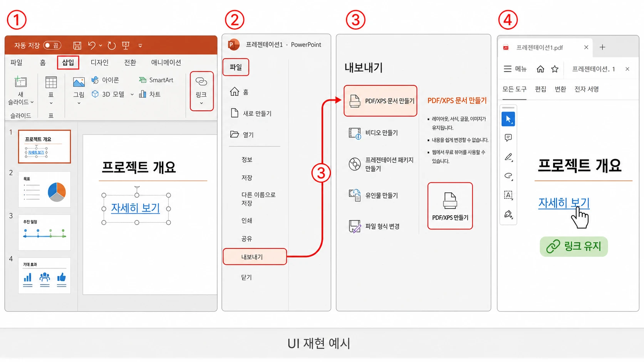Open the 메뉴 hamburger in PDF viewer
The height and width of the screenshot is (362, 644).
tap(515, 69)
